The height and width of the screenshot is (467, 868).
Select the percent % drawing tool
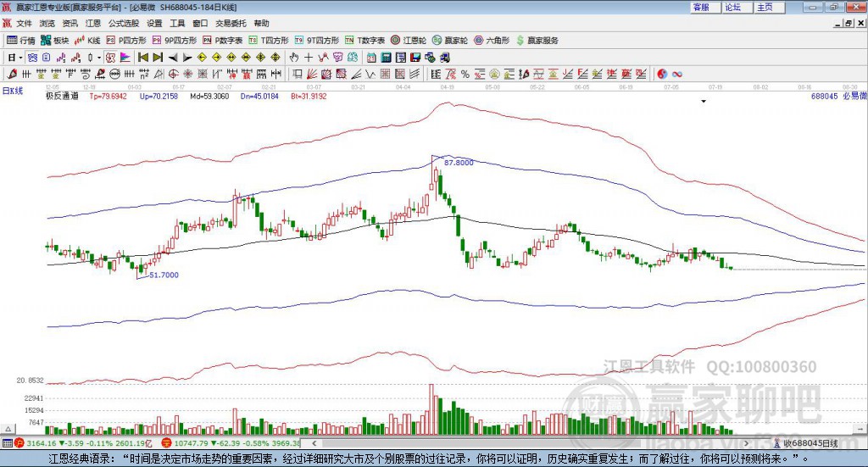point(465,74)
